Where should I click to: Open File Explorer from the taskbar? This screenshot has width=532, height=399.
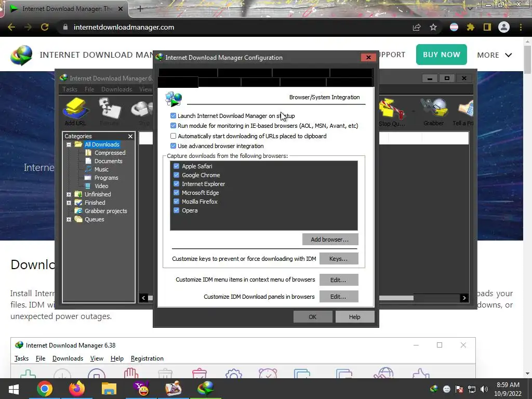[x=109, y=389]
